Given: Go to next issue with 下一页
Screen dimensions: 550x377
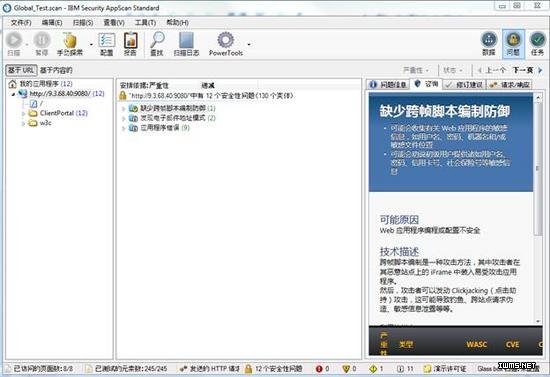Looking at the screenshot, I should click(x=528, y=70).
